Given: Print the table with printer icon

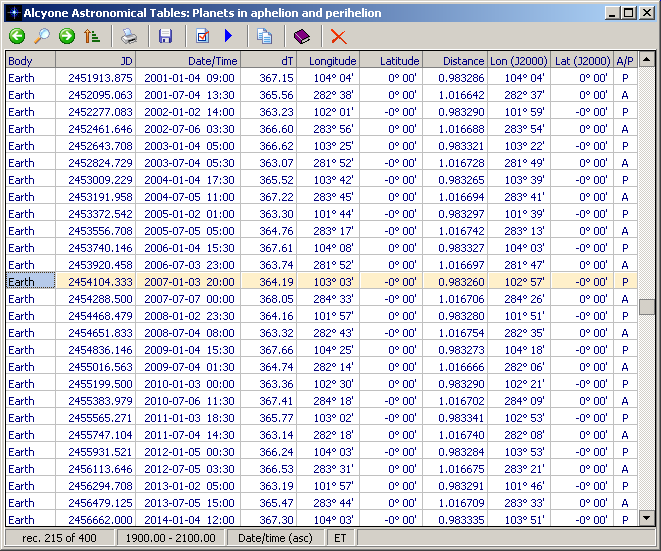Looking at the screenshot, I should click(129, 37).
